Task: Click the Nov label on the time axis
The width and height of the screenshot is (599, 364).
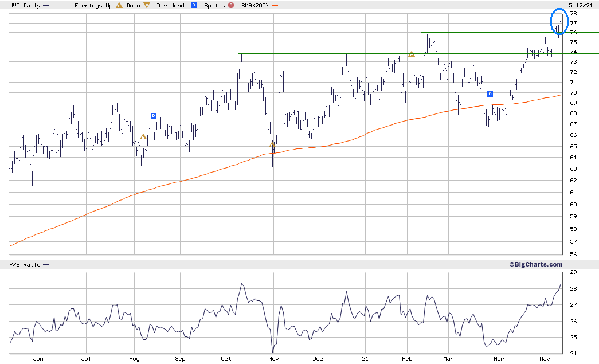Action: click(x=273, y=359)
